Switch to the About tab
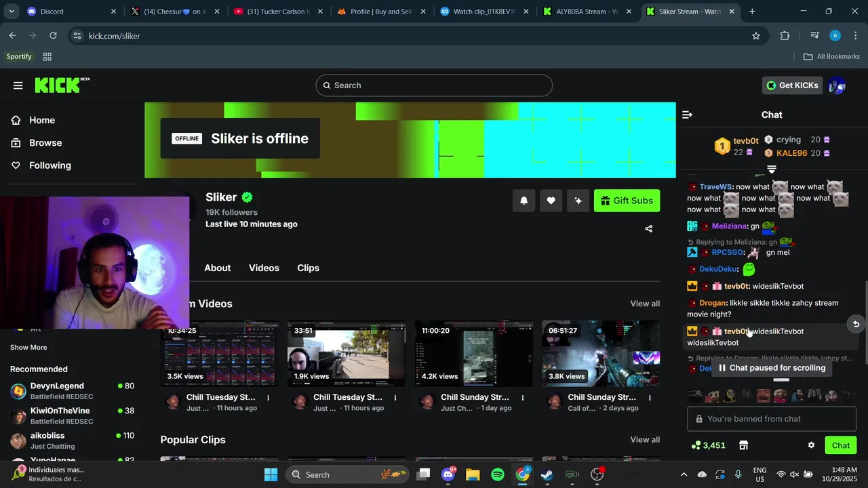This screenshot has width=868, height=488. point(218,268)
